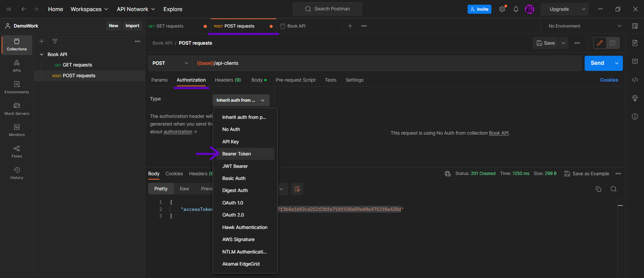Image resolution: width=644 pixels, height=278 pixels.
Task: Copy the response with copy icon
Action: (x=598, y=189)
